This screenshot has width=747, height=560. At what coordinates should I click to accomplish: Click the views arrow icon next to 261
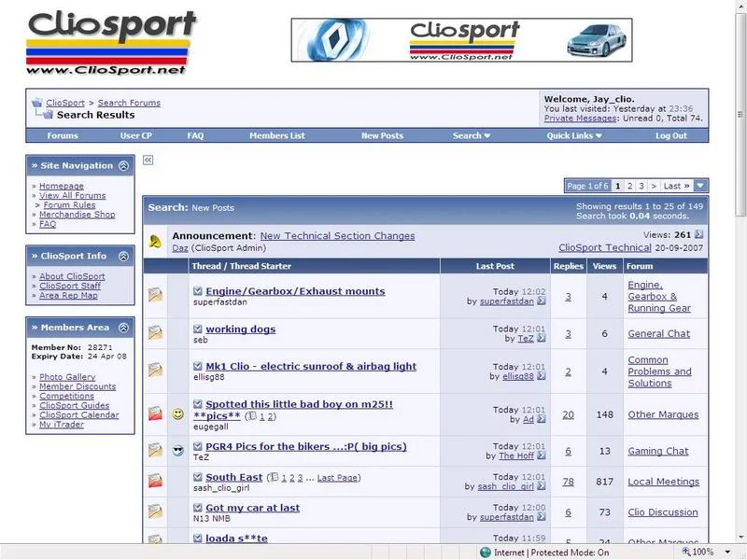(698, 234)
